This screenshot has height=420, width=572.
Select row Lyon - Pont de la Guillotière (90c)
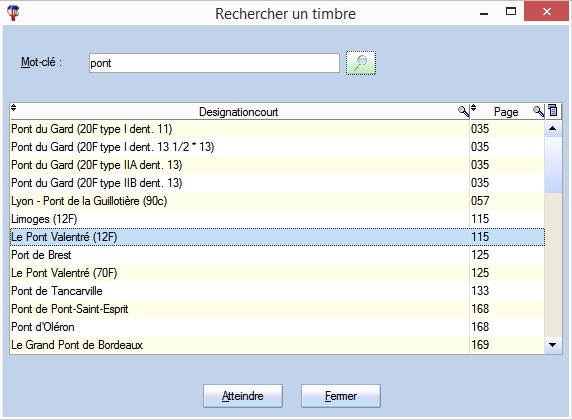coord(277,201)
